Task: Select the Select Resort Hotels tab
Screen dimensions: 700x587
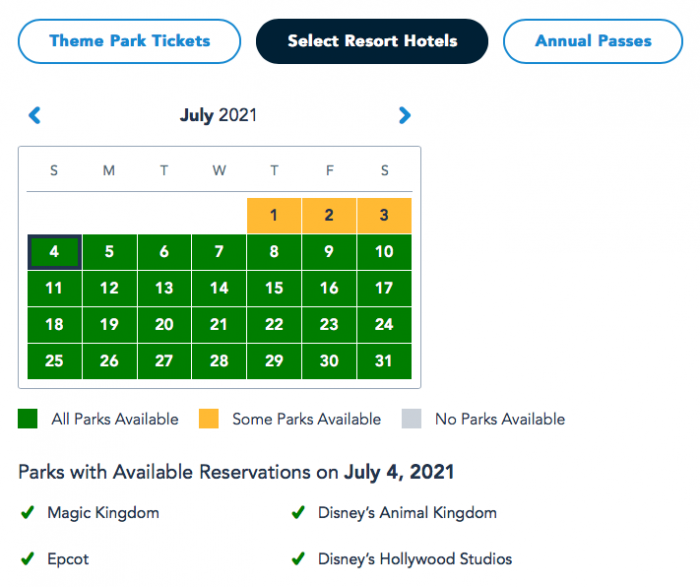Action: [372, 42]
